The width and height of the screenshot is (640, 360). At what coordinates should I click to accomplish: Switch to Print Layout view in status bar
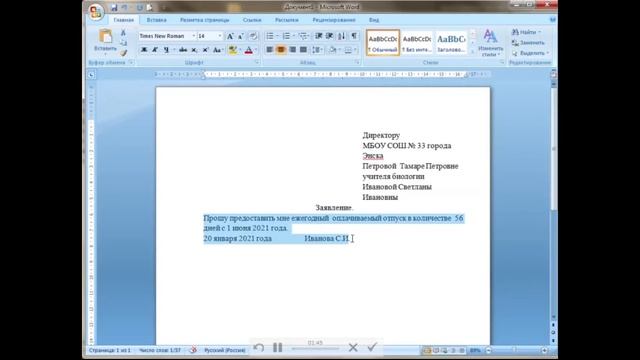pyautogui.click(x=427, y=350)
